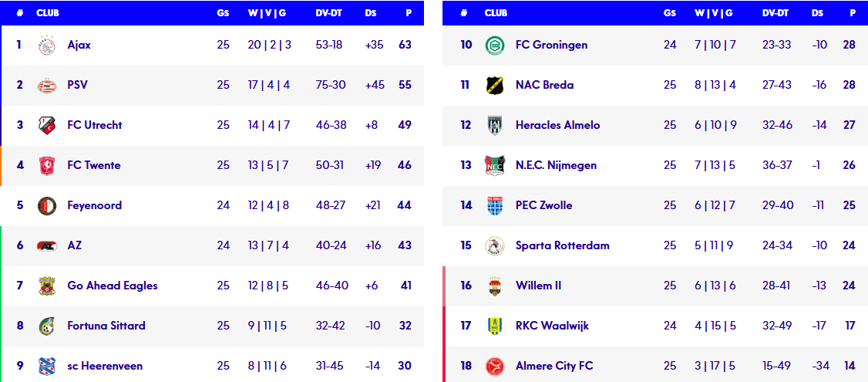
Task: Click the Almere City FC logo
Action: [x=494, y=366]
